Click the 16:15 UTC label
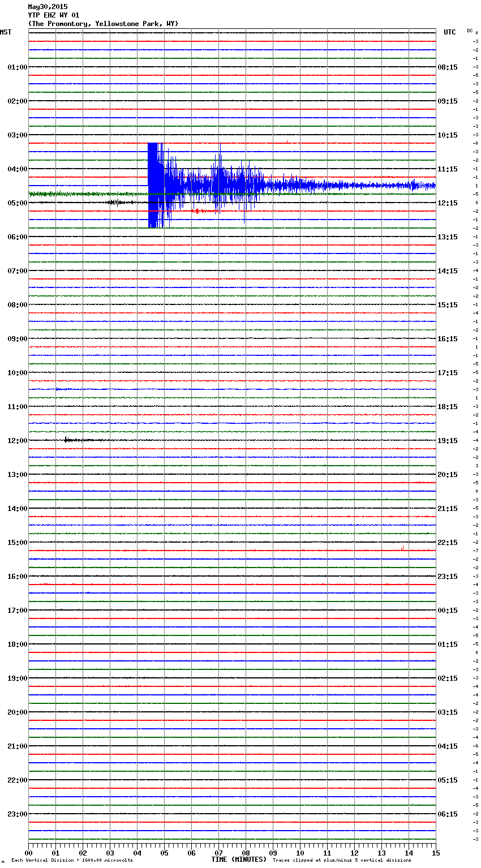The image size is (481, 868). (448, 339)
